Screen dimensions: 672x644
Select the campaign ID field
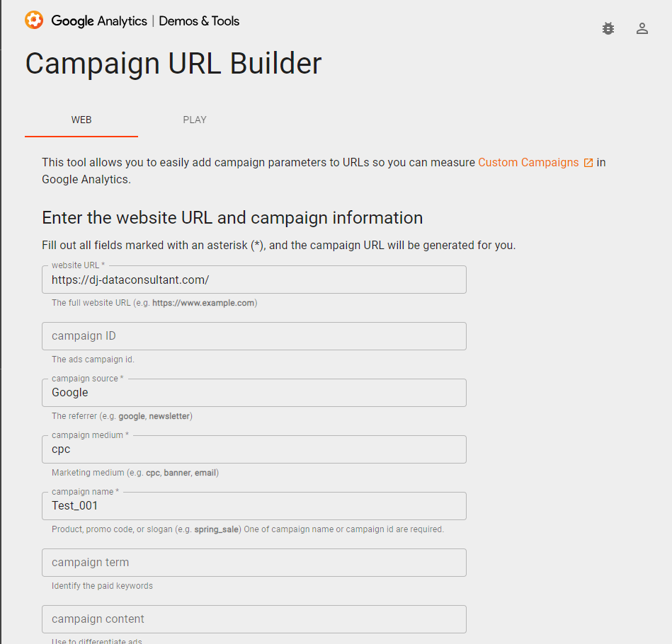[x=254, y=336]
